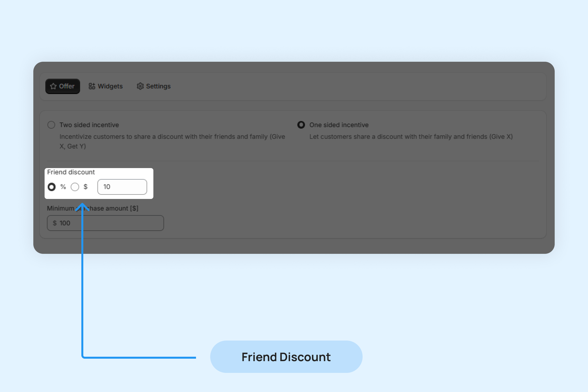This screenshot has width=588, height=392.
Task: Click the dollar sign prefix in minimum field
Action: pyautogui.click(x=54, y=223)
